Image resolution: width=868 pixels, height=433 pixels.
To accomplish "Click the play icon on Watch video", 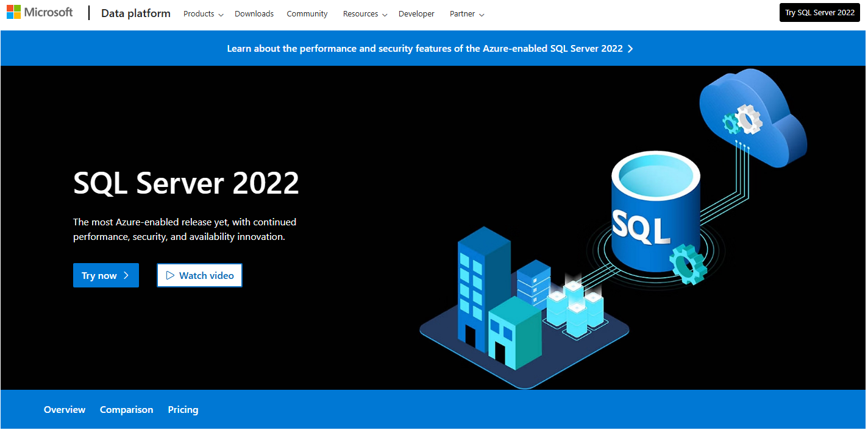I will pyautogui.click(x=170, y=275).
